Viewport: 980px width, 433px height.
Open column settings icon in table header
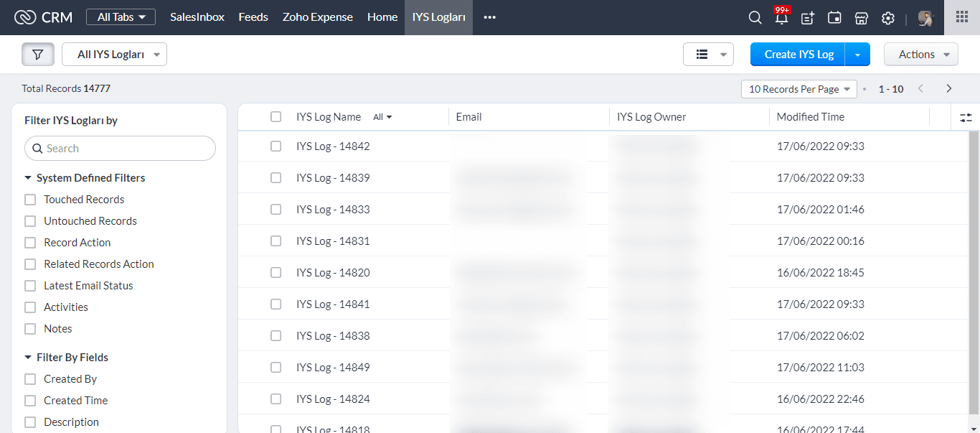tap(966, 117)
